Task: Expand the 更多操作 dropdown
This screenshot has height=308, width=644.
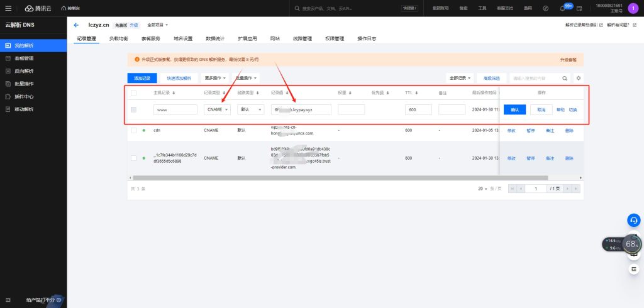Action: [215, 78]
